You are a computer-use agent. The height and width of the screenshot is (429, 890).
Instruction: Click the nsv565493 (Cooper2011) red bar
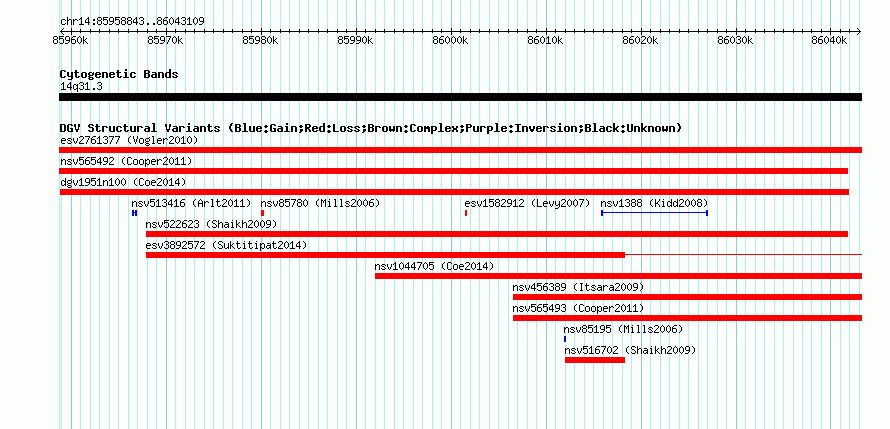coord(687,318)
